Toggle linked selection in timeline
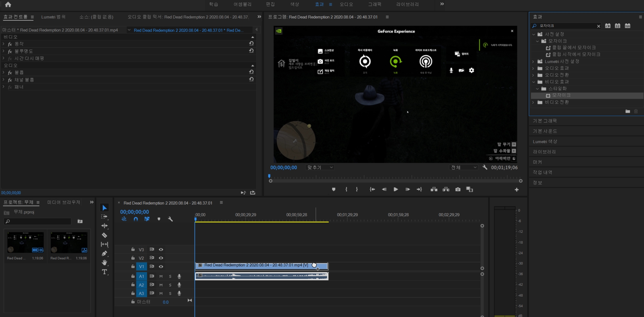Image resolution: width=644 pixels, height=317 pixels. (x=147, y=219)
